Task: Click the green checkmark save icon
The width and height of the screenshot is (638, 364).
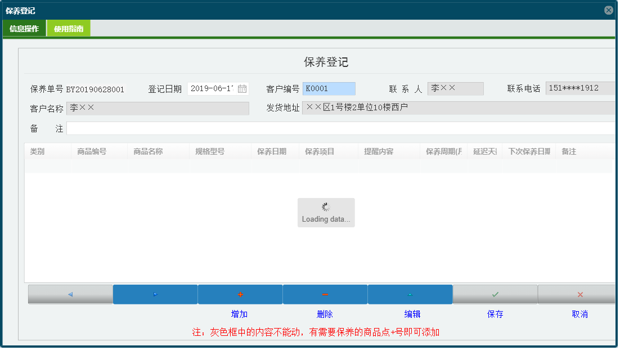Action: (495, 294)
